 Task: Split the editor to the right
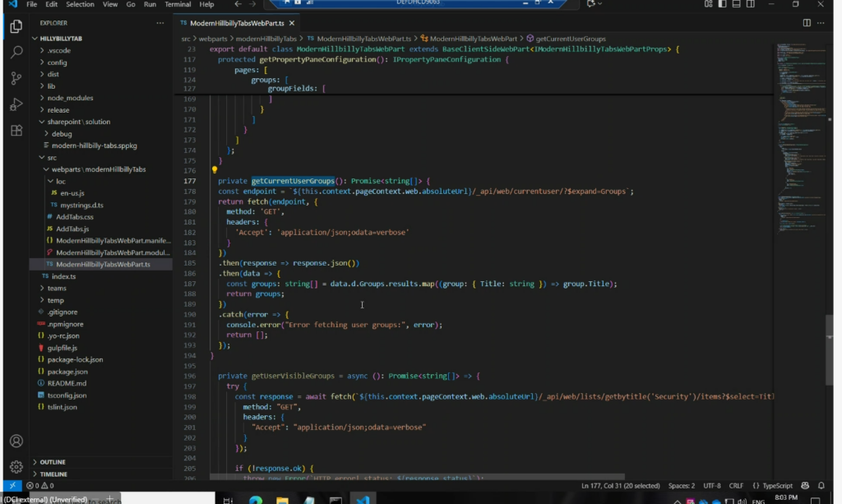pyautogui.click(x=807, y=23)
